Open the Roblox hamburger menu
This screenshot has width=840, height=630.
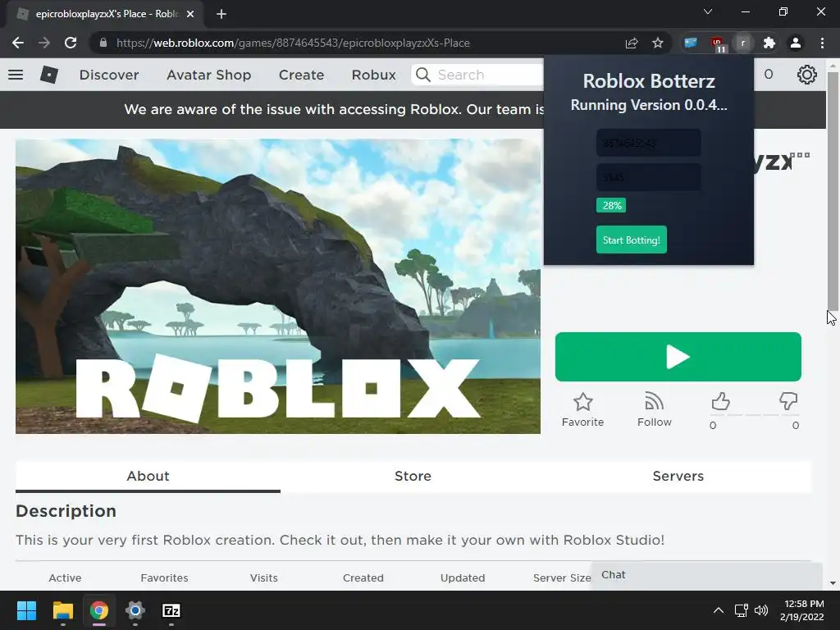coord(16,75)
